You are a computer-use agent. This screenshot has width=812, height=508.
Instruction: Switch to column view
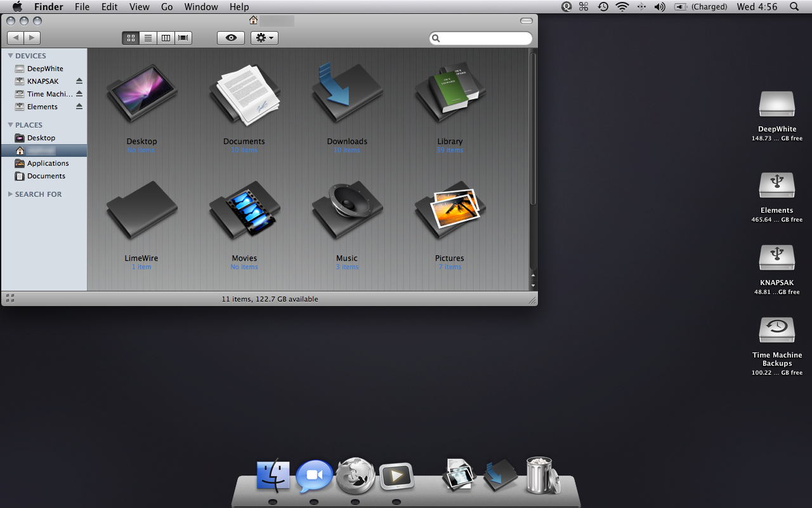[x=166, y=38]
